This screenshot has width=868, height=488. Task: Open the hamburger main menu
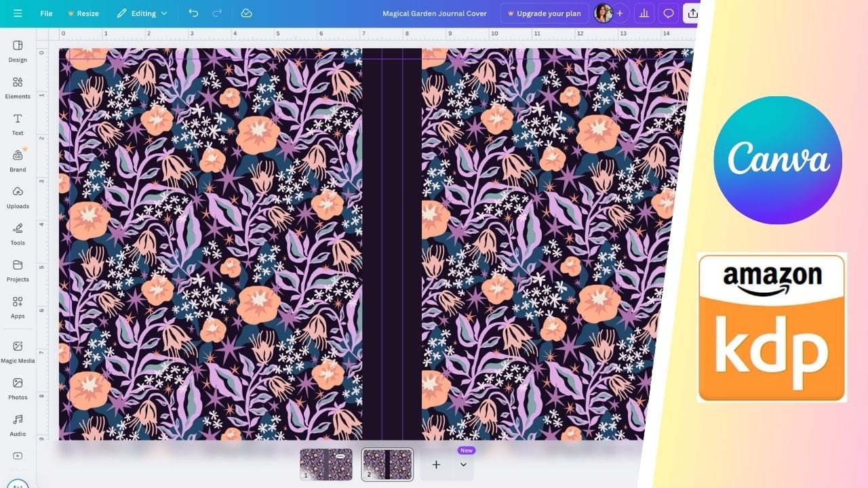point(18,14)
